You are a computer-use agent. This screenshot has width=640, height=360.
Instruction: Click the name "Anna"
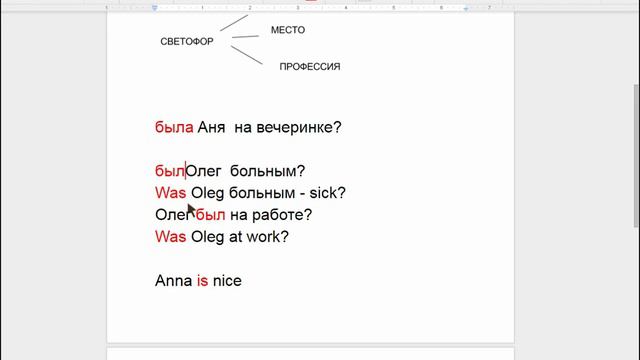(x=173, y=281)
